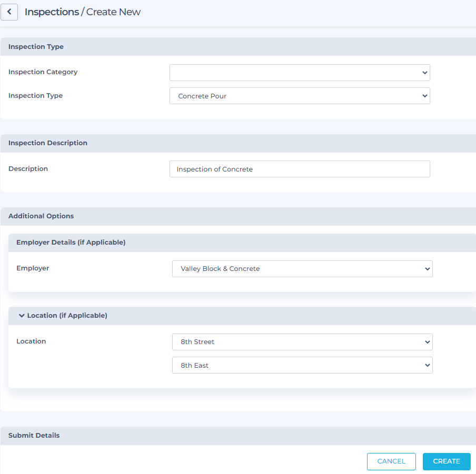
Task: Open the Valley Block & Concrete employer dropdown
Action: coord(302,269)
